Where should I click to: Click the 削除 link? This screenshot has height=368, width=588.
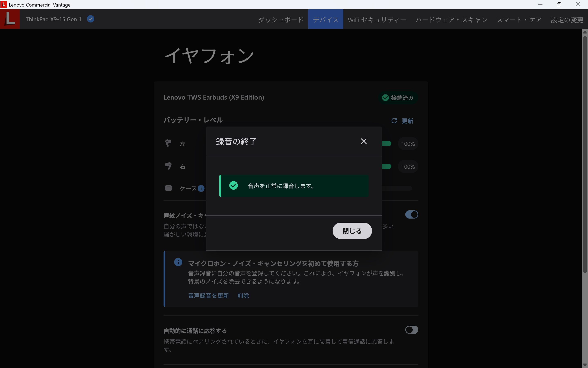(243, 295)
